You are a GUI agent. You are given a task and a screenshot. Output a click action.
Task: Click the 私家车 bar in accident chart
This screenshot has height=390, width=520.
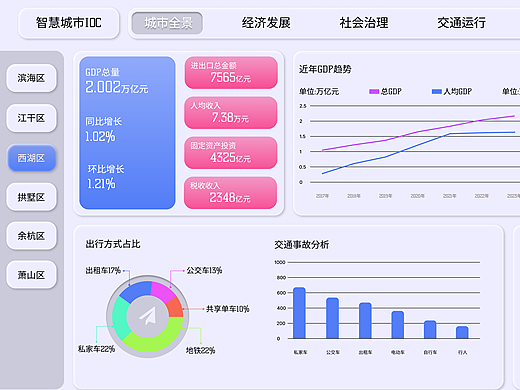coord(299,313)
